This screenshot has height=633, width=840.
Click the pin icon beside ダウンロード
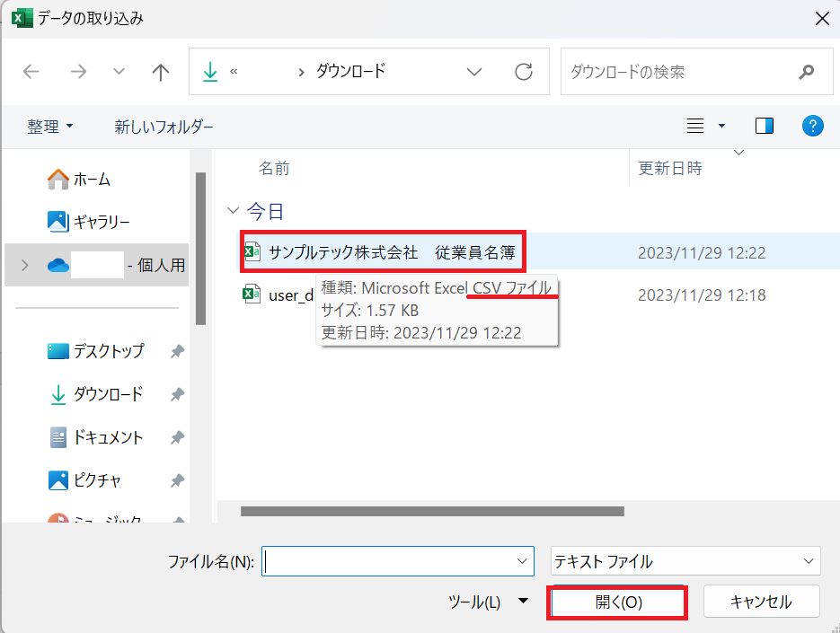point(177,395)
